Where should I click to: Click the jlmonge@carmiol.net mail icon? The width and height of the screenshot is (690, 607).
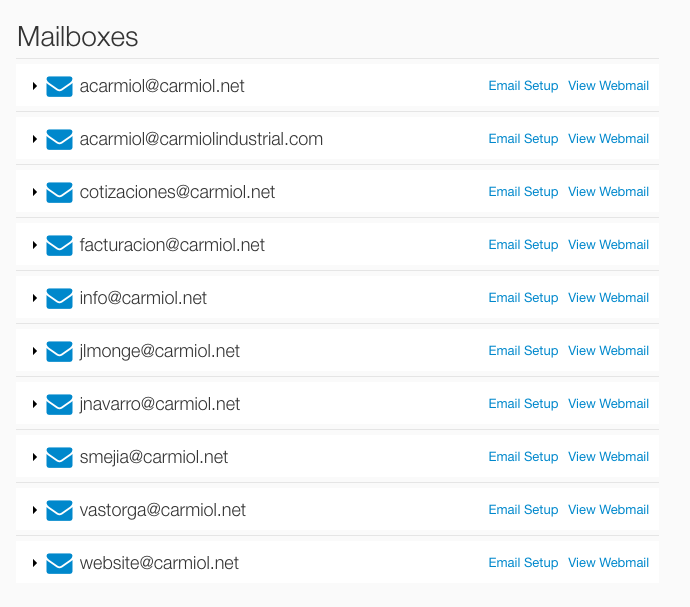(60, 351)
